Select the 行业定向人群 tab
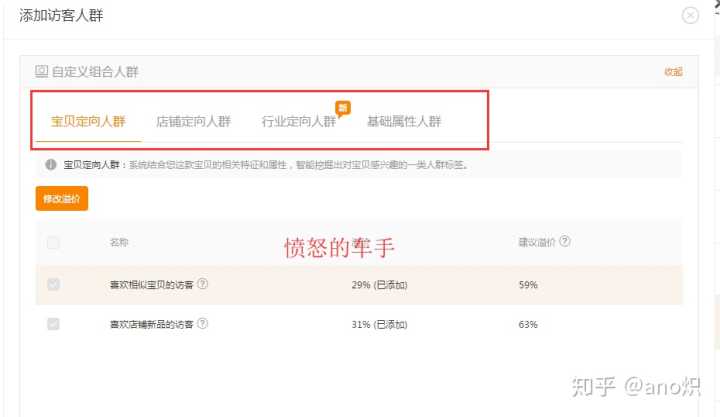Viewport: 720px width, 417px height. (x=299, y=122)
